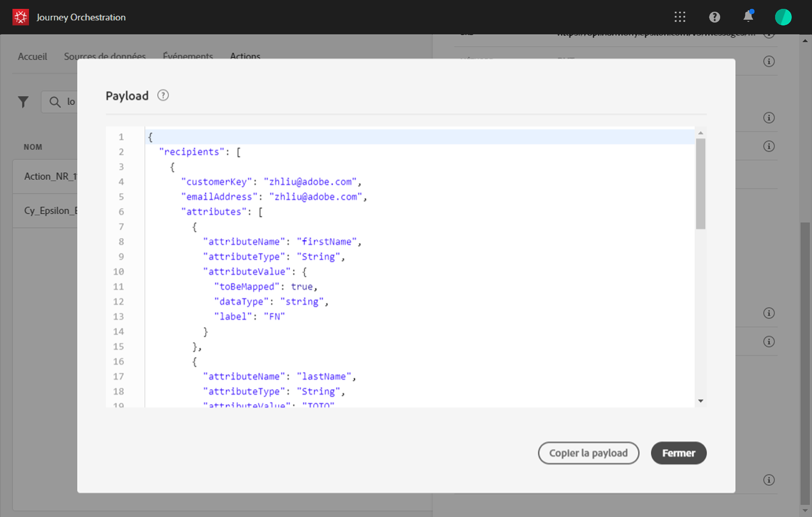
Task: Click the Payload help question mark icon
Action: tap(163, 95)
